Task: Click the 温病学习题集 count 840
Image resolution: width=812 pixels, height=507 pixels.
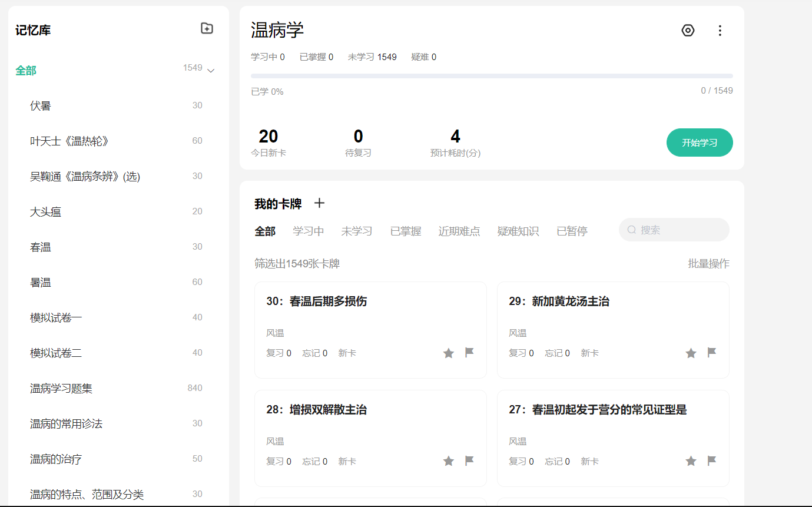Action: click(x=195, y=388)
